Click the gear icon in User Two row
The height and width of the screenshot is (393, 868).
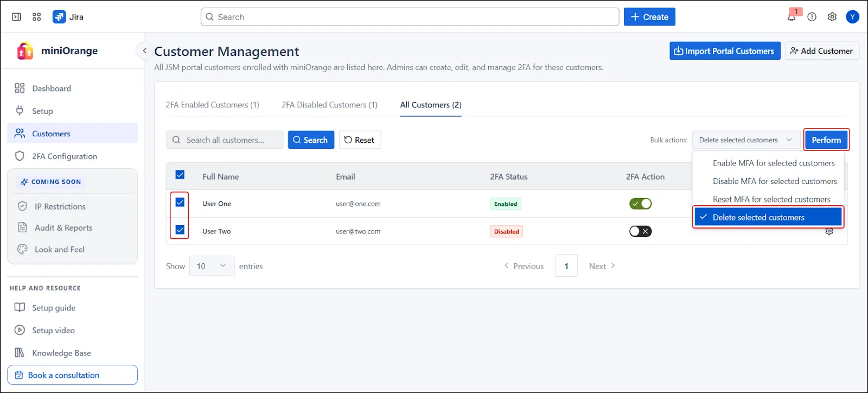click(829, 232)
